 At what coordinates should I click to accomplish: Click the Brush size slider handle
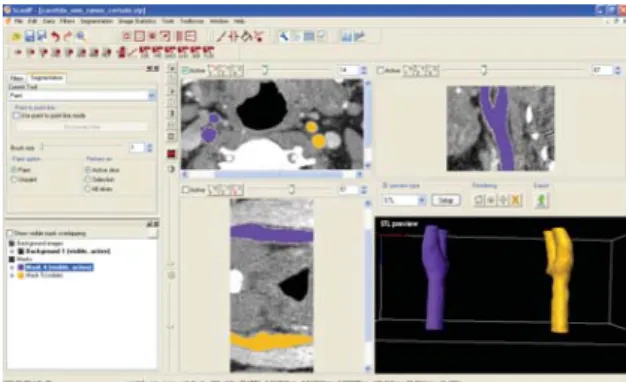point(42,147)
